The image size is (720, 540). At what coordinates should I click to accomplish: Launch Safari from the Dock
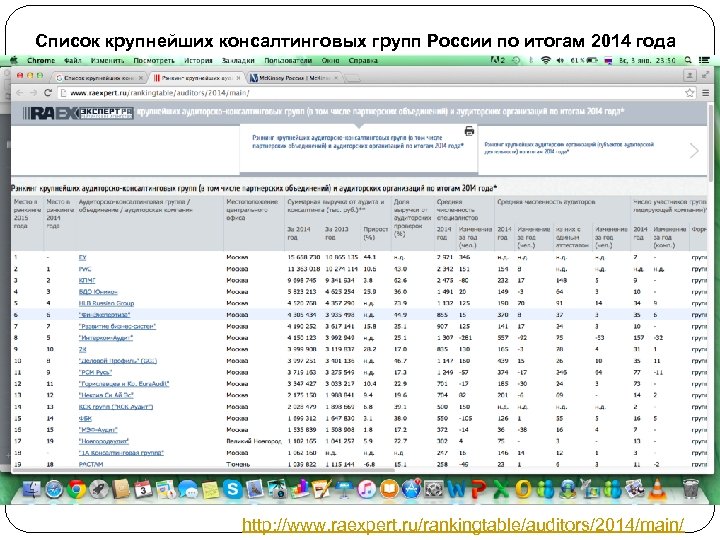click(54, 489)
